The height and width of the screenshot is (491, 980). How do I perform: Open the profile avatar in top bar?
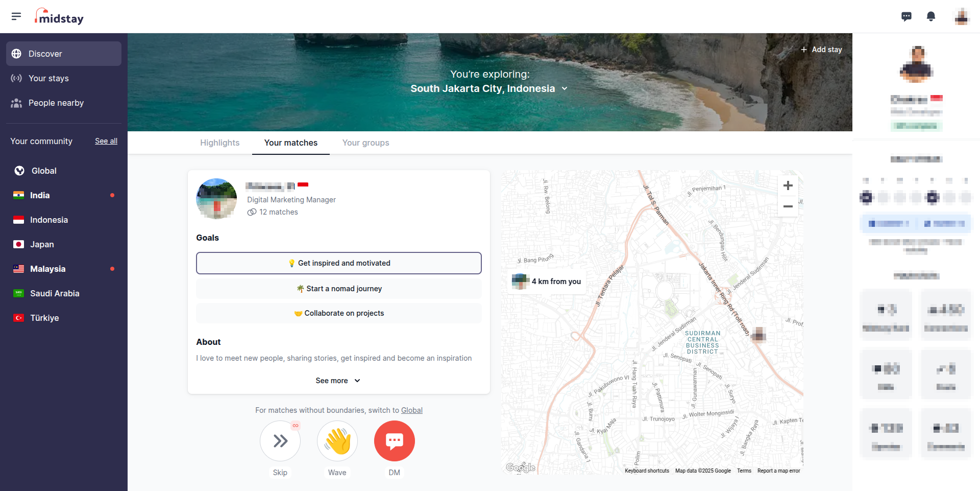pyautogui.click(x=962, y=16)
